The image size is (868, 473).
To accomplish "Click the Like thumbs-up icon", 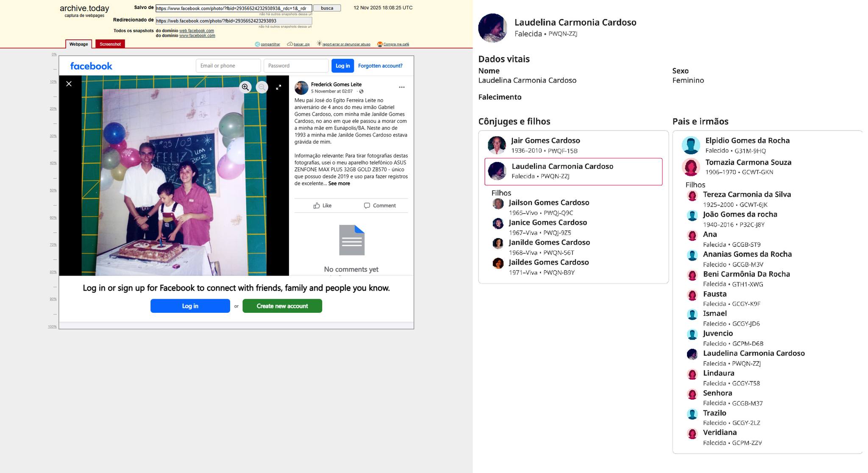I will pos(317,206).
